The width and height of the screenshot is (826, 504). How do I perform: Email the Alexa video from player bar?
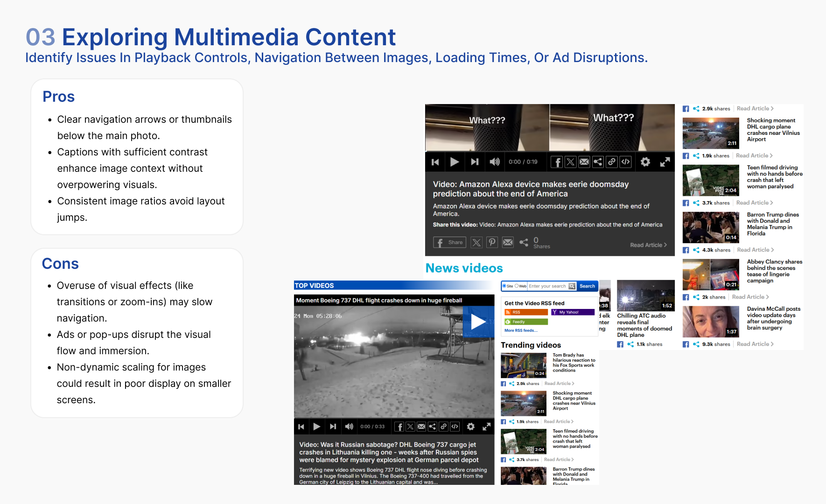click(584, 162)
